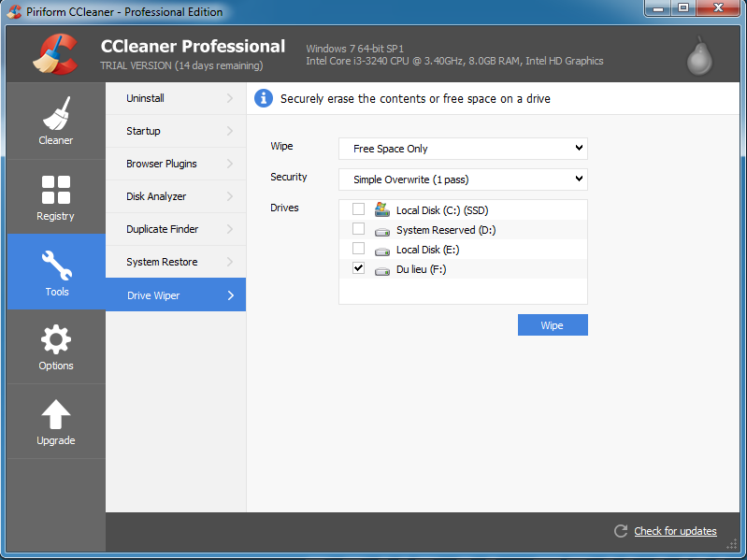Open the System Restore tool
This screenshot has height=560, width=747.
[x=175, y=262]
